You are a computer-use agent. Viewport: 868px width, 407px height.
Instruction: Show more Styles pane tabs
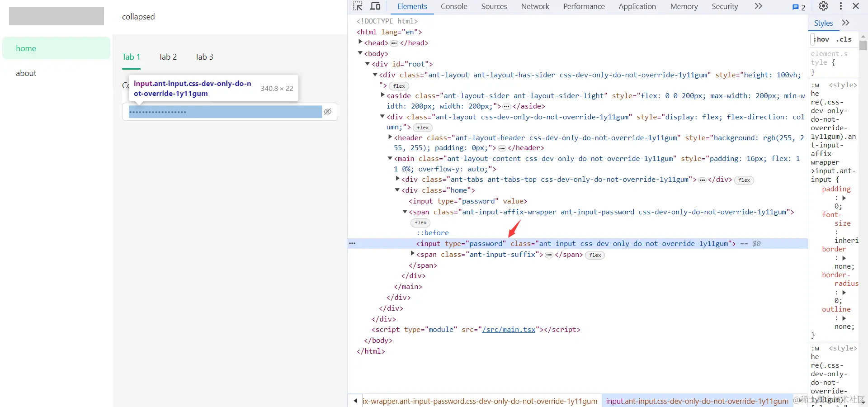pos(845,23)
